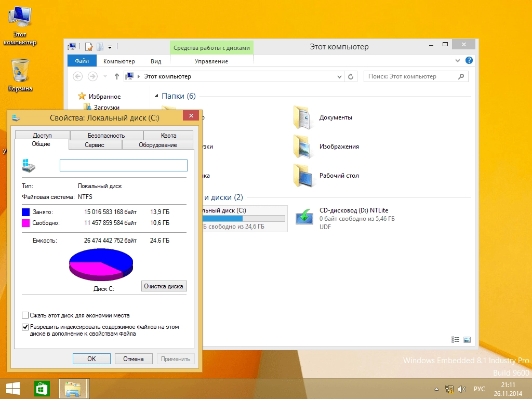
Task: Show hidden tray icons arrow
Action: 436,389
